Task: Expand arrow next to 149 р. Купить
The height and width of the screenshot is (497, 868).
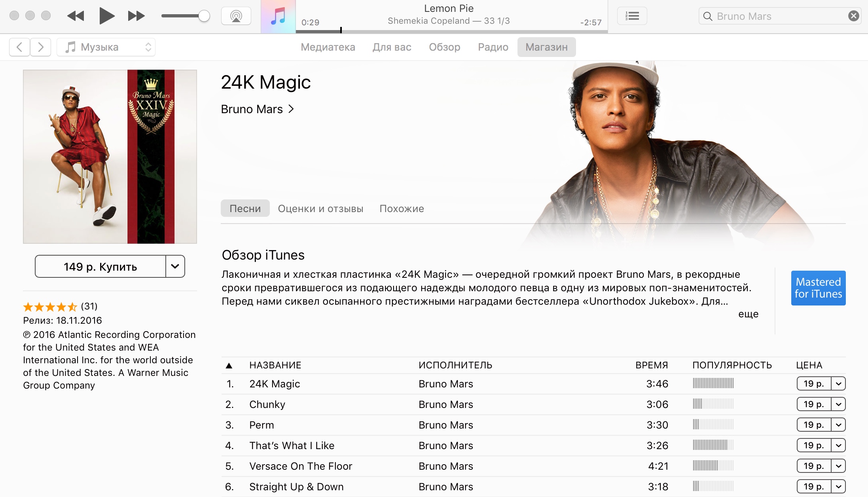Action: [175, 266]
